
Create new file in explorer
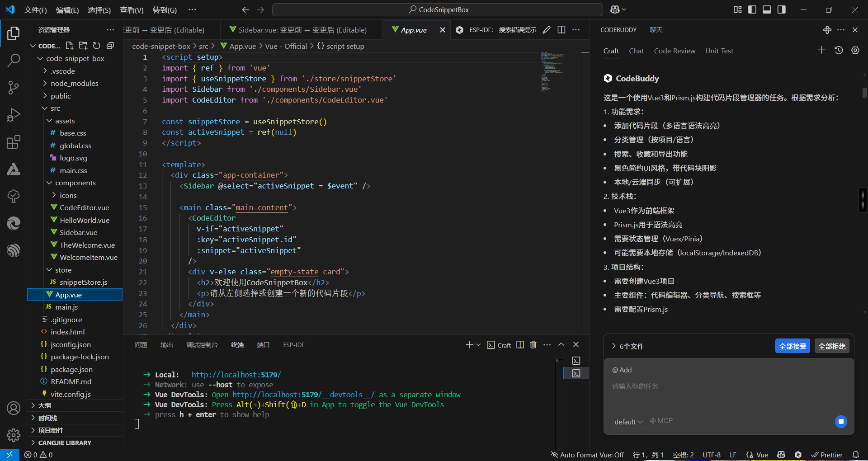point(70,46)
